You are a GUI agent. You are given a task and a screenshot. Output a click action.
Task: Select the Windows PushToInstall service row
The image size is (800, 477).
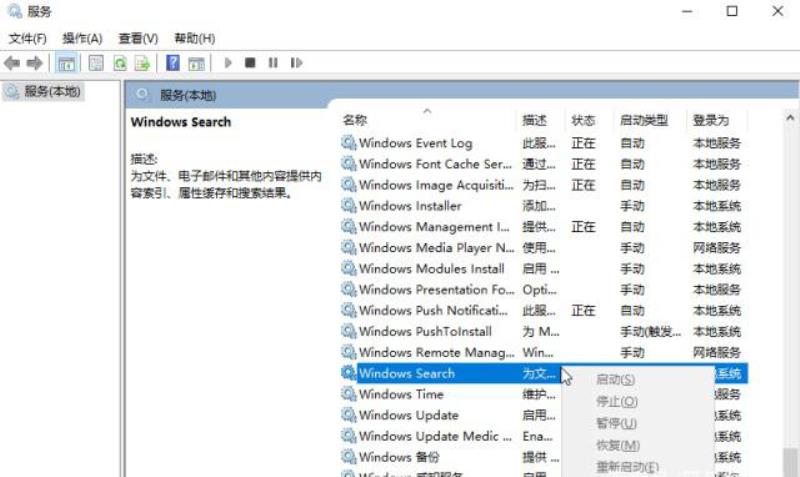click(543, 332)
